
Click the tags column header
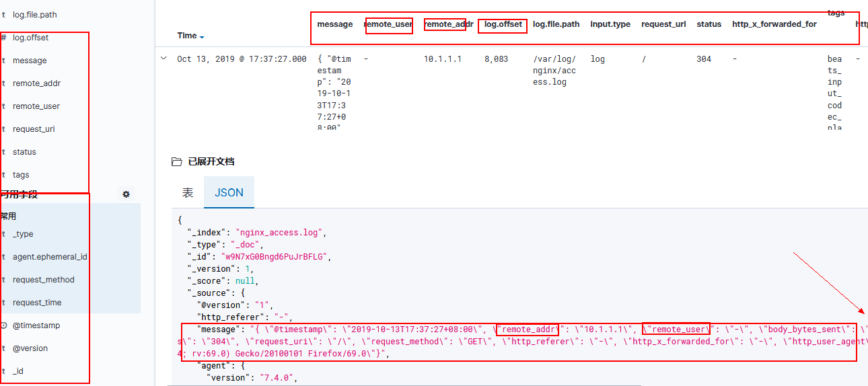tap(836, 13)
